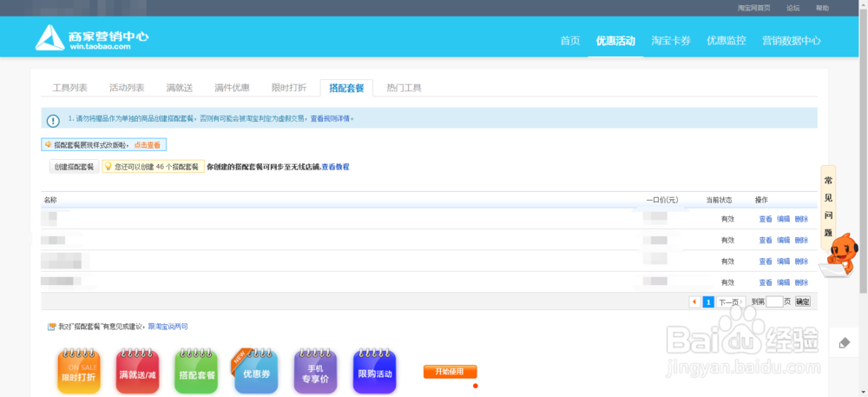Open the 手机专享价 calendar icon

pos(315,371)
